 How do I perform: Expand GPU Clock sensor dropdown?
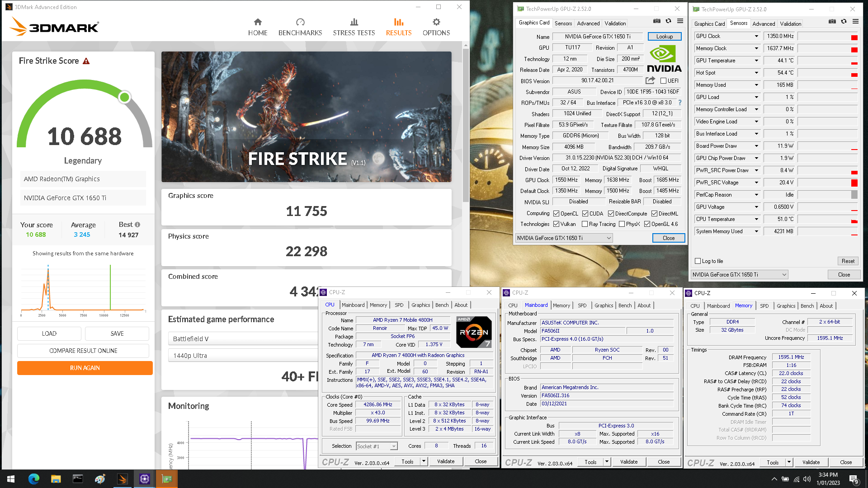point(756,36)
